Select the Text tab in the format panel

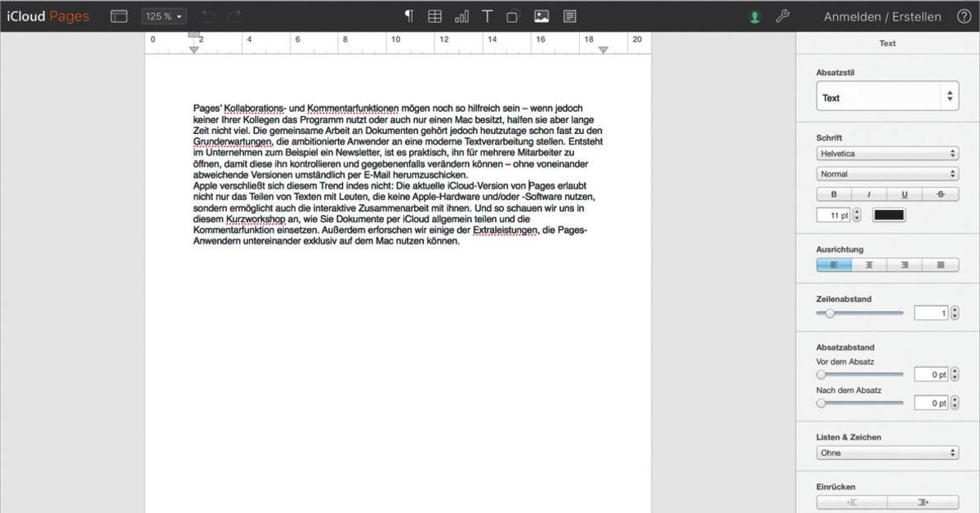887,43
